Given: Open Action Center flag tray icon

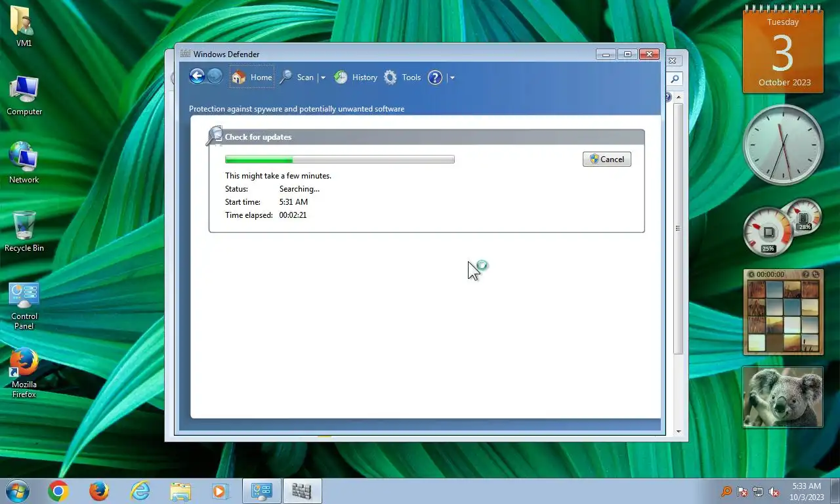Looking at the screenshot, I should point(742,492).
